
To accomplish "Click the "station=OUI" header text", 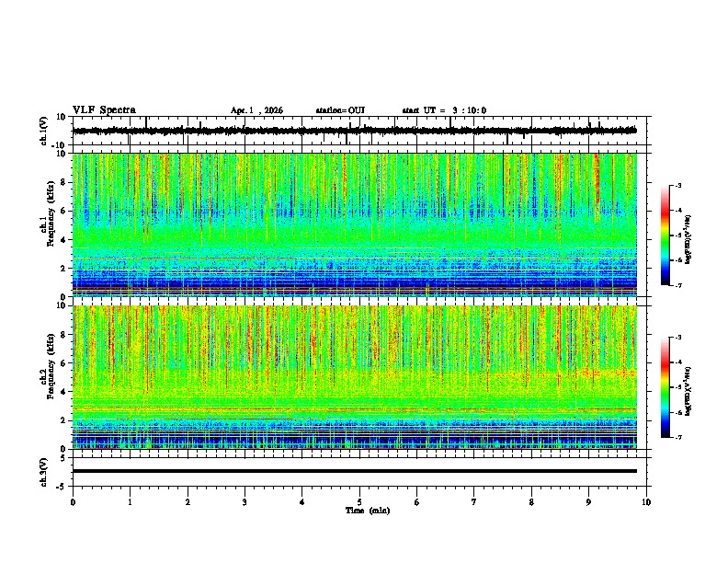I will pos(340,110).
